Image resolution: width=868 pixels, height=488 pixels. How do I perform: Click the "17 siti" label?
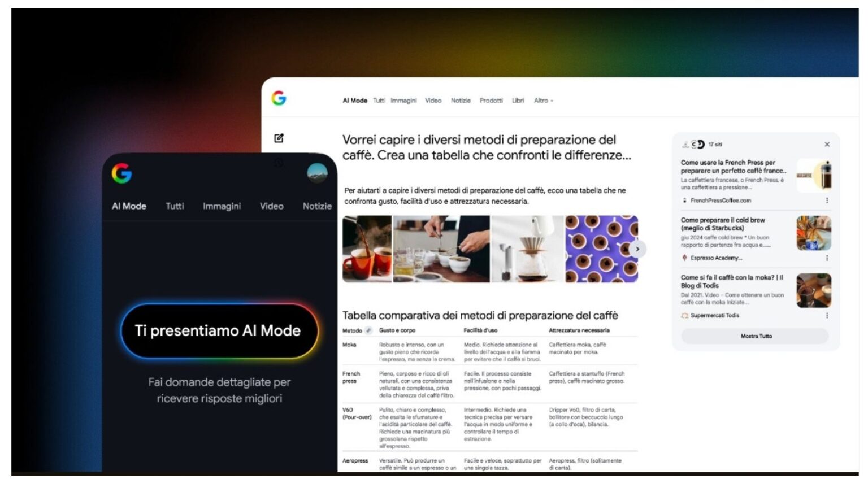(x=715, y=145)
